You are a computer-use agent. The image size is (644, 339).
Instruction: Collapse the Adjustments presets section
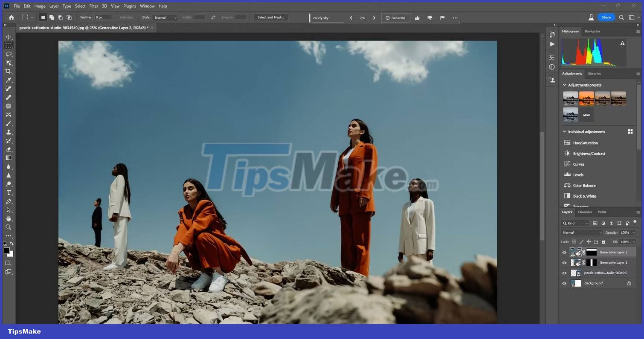tap(564, 85)
